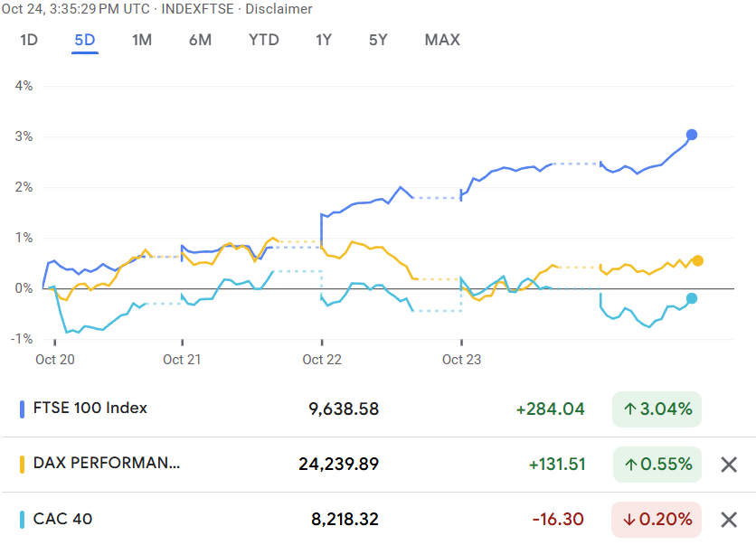
Task: Switch to the 1Y time range
Action: 324,40
